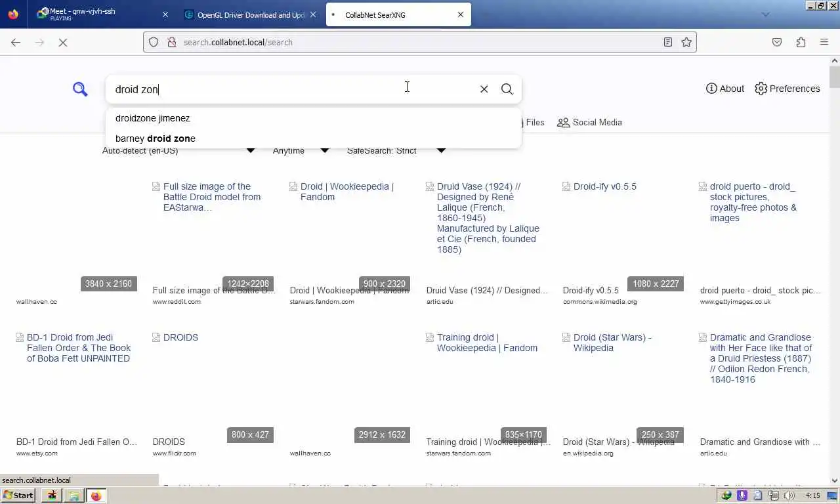Click the www.gettyimages.co.uk source text
The width and height of the screenshot is (840, 504).
(x=737, y=302)
